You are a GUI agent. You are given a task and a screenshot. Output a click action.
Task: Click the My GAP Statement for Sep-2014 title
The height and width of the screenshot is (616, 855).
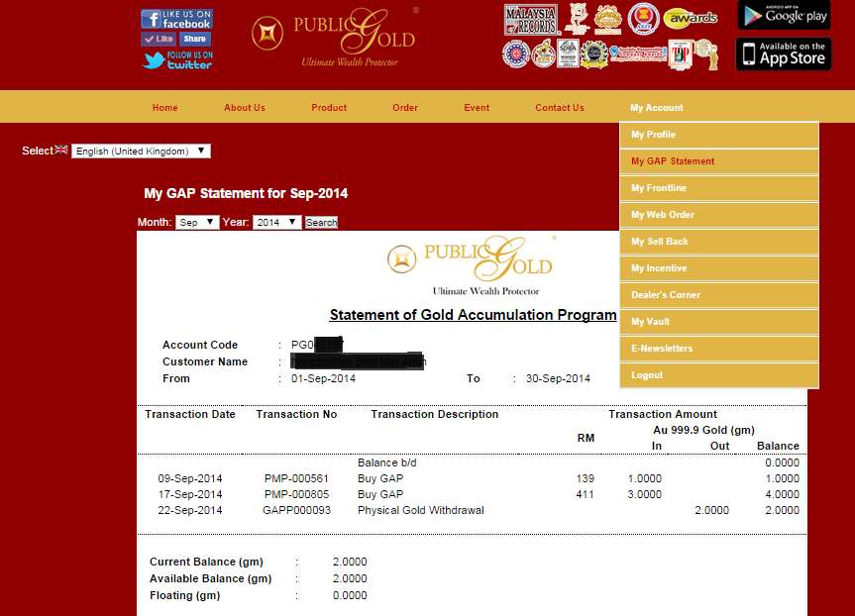click(x=246, y=193)
